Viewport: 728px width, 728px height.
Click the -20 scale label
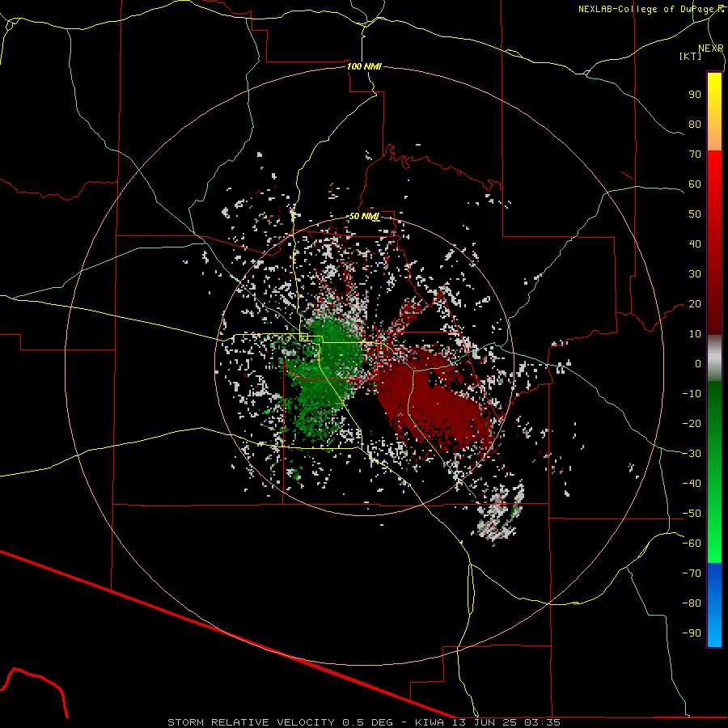[x=692, y=424]
